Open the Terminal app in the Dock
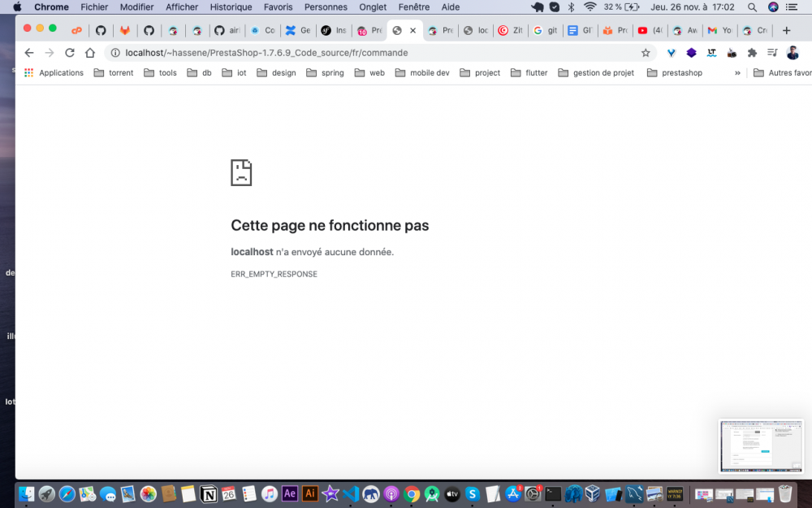The image size is (812, 508). (x=552, y=493)
